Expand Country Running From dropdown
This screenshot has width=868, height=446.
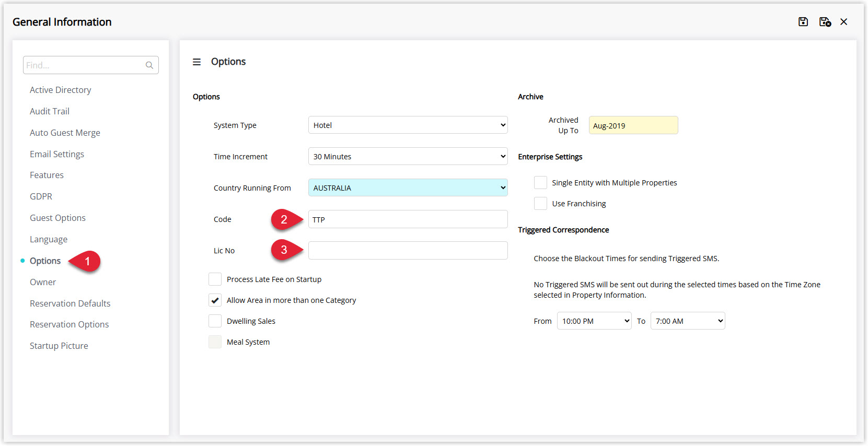(x=408, y=187)
